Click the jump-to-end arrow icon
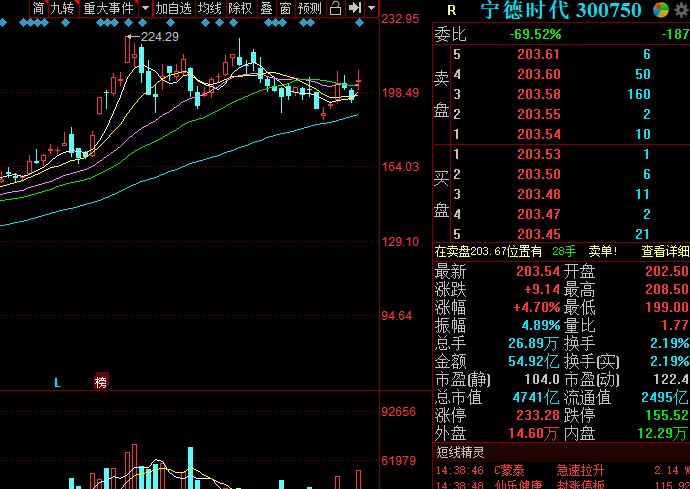The height and width of the screenshot is (489, 690). coord(355,8)
